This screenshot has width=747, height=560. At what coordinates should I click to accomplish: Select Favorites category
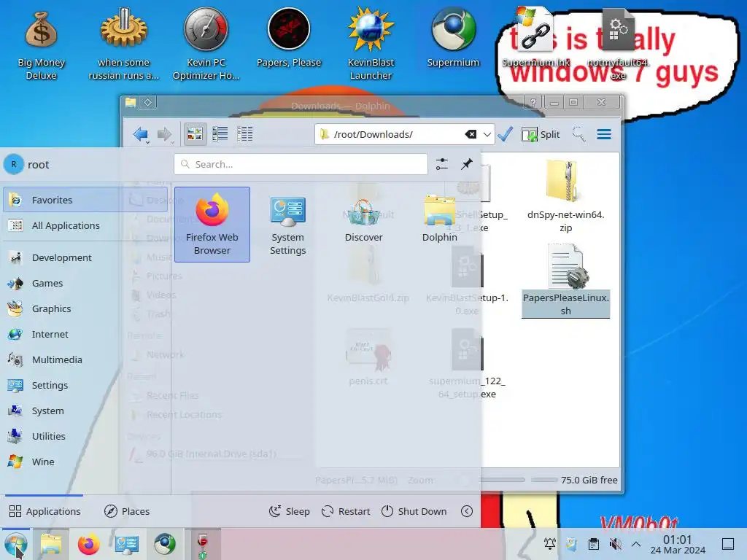[85, 200]
